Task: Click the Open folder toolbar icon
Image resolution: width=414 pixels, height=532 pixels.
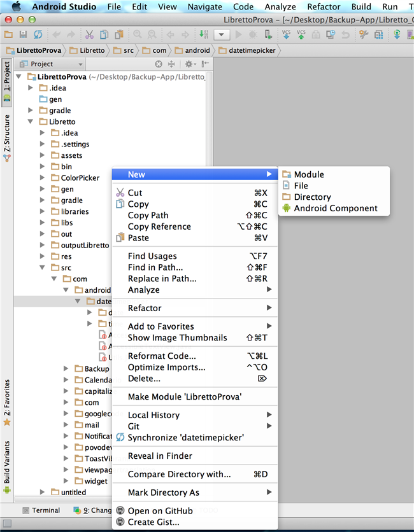Action: [8, 34]
